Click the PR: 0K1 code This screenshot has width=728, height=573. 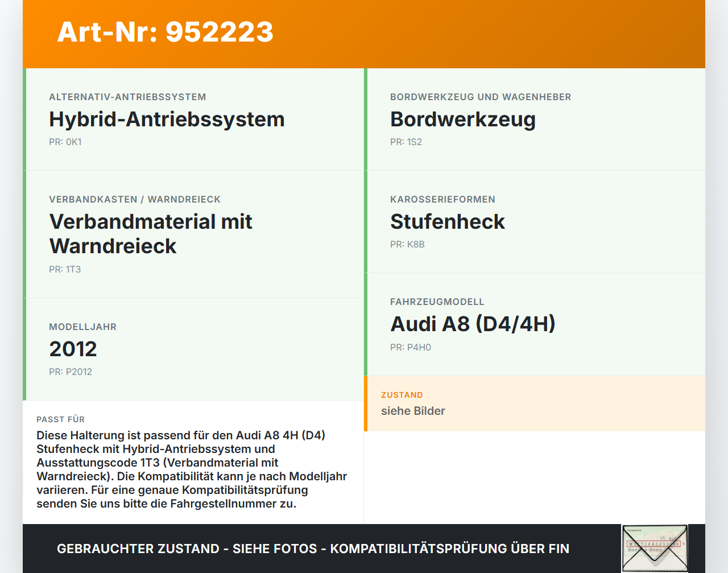click(65, 142)
